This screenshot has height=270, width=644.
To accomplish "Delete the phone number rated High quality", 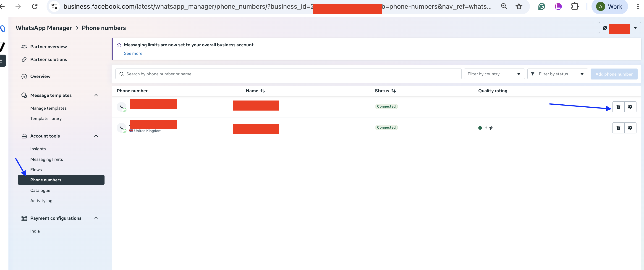I will coord(618,128).
